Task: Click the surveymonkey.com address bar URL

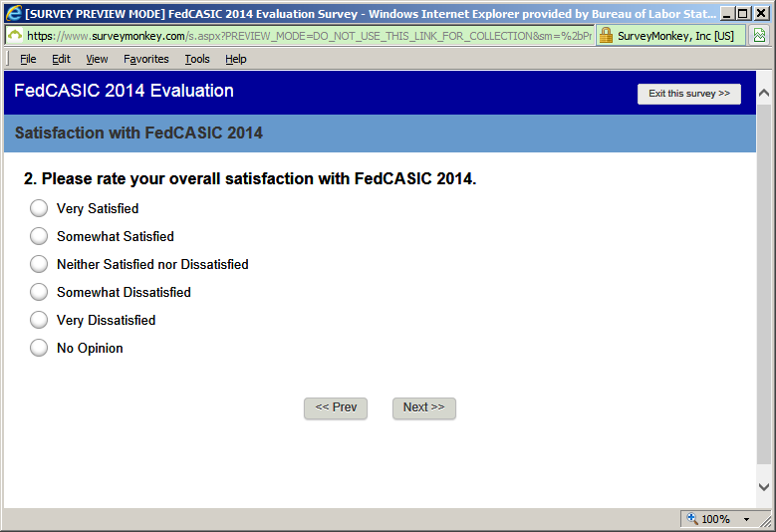Action: coord(310,36)
